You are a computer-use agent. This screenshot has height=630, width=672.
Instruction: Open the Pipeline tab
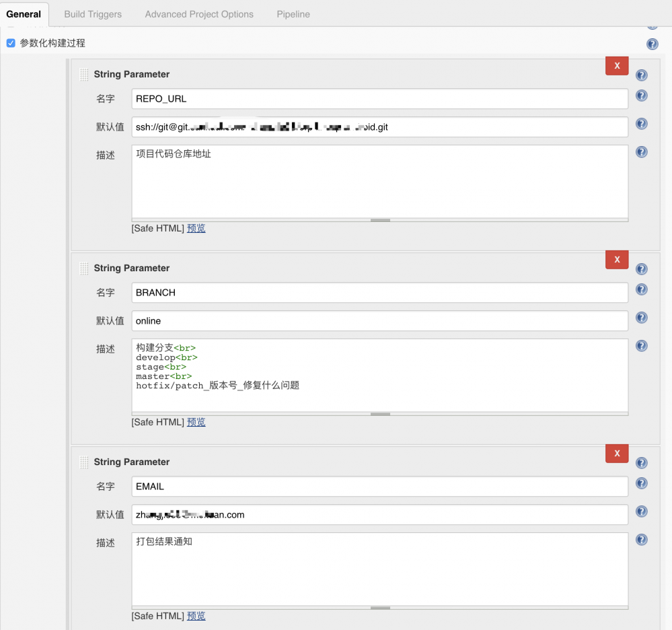[x=293, y=13]
